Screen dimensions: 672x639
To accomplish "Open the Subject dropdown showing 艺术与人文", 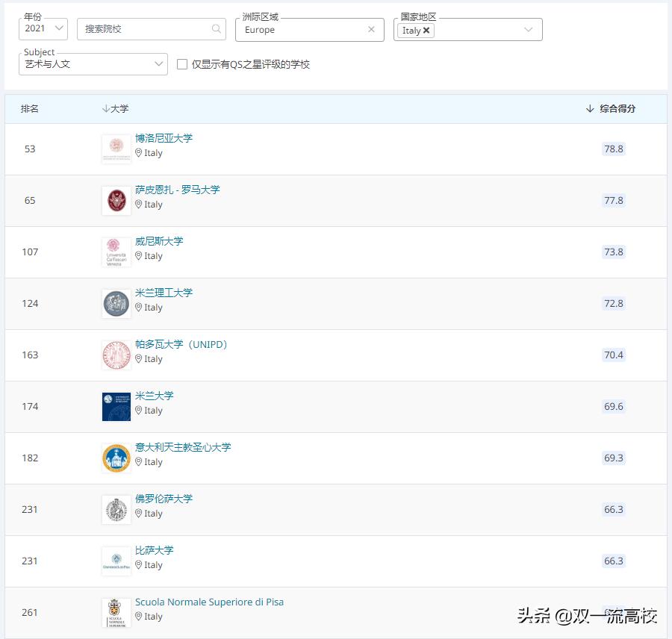I will (x=93, y=64).
